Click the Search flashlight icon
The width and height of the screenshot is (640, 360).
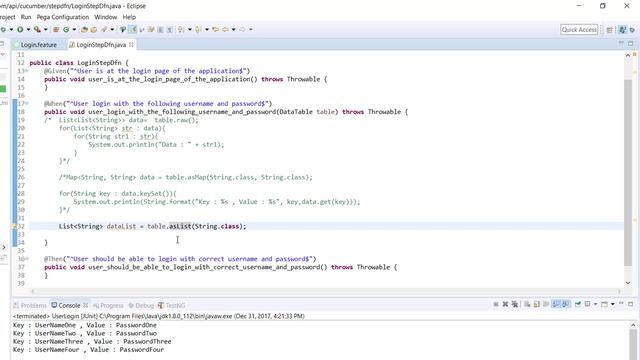[x=104, y=29]
